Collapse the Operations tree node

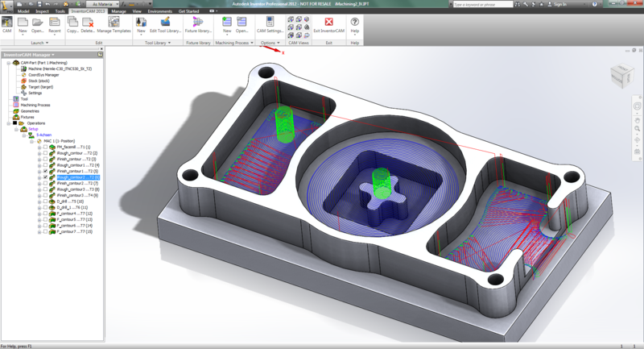[7, 123]
